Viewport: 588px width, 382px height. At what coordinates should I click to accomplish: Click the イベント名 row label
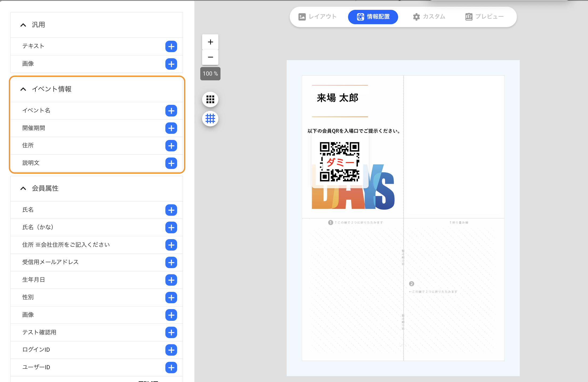[x=36, y=110]
